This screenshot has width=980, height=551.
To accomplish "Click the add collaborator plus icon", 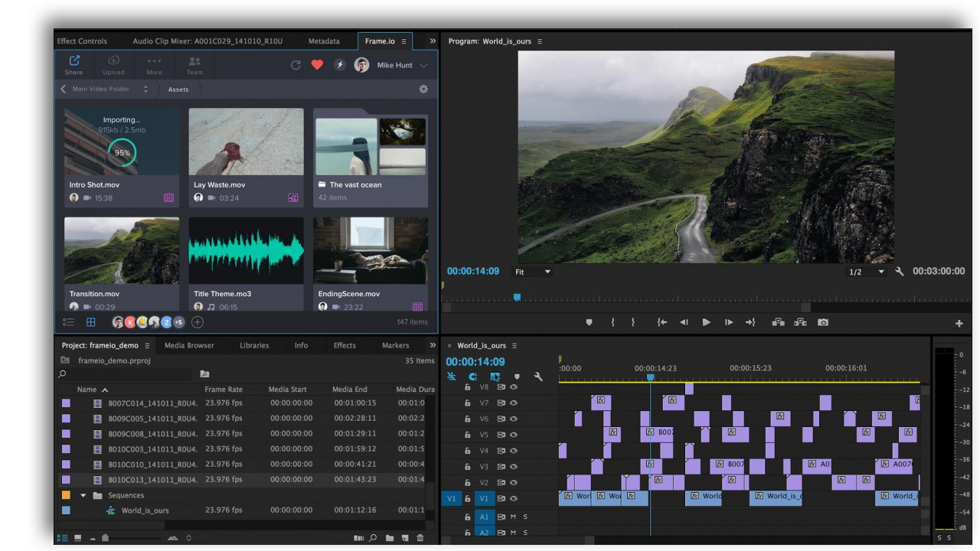I will 198,322.
